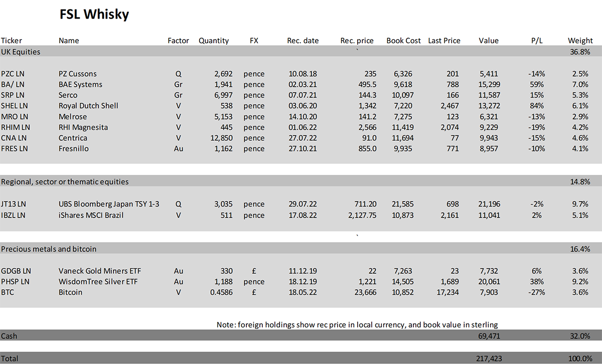Select ticker PZC LN
The image size is (602, 364).
(x=13, y=74)
